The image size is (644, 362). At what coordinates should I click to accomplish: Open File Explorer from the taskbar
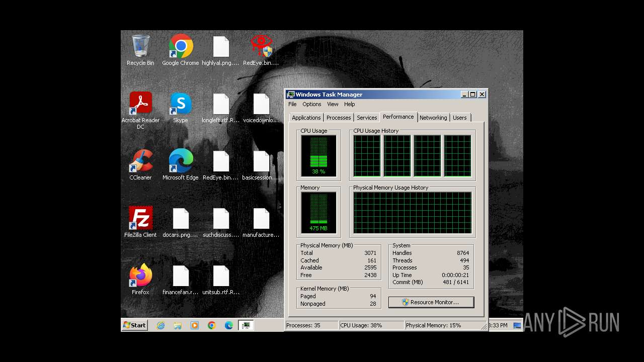(178, 325)
